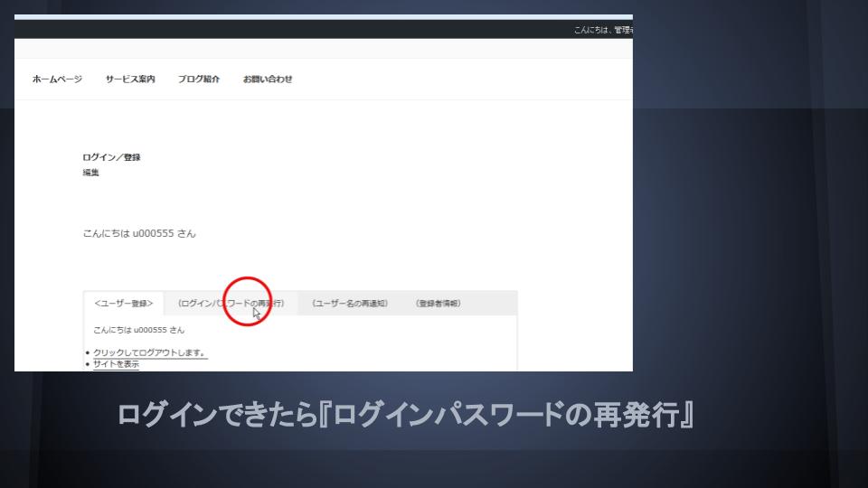Open the ホームページ navigation menu item
This screenshot has height=488, width=868.
(57, 80)
